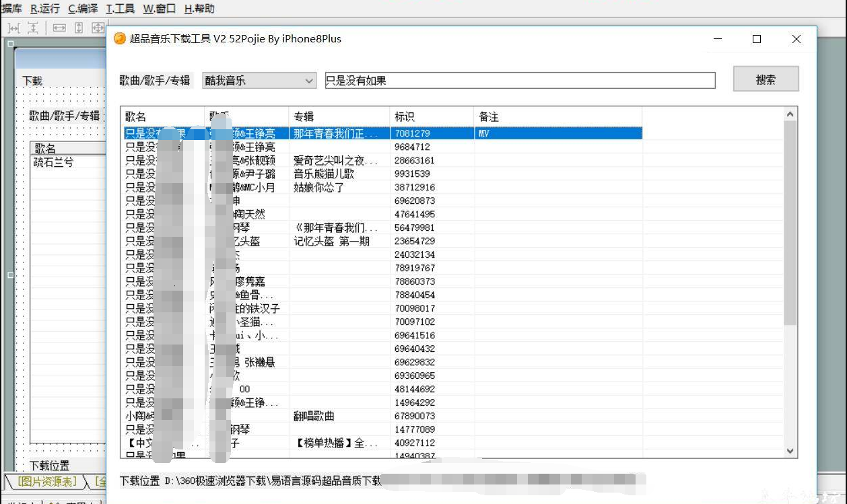Click the vertical centering alignment icon
This screenshot has width=847, height=504.
[32, 28]
